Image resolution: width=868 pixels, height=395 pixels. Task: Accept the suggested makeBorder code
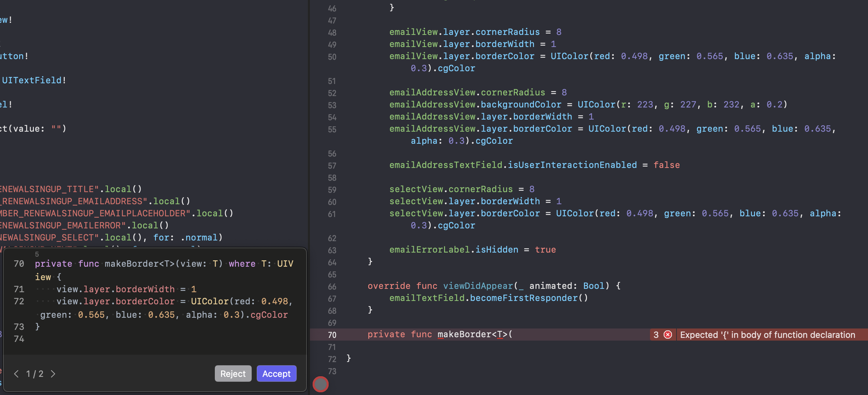tap(276, 374)
